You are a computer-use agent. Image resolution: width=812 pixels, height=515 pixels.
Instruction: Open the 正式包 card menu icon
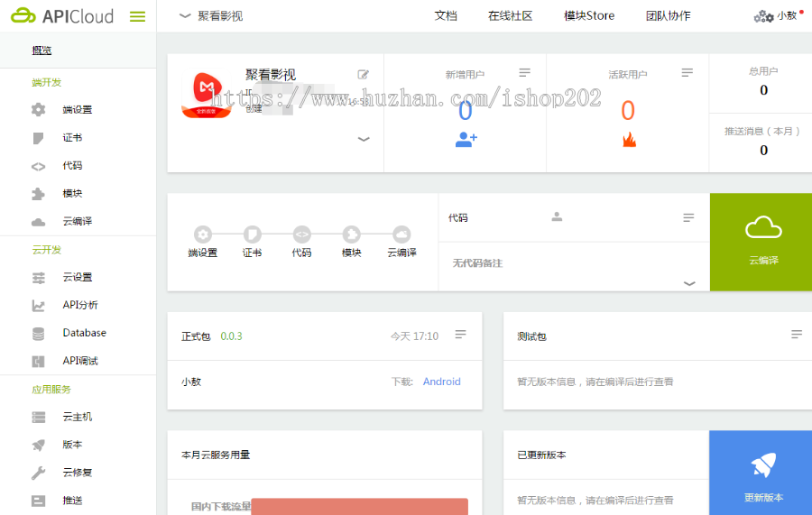point(460,335)
